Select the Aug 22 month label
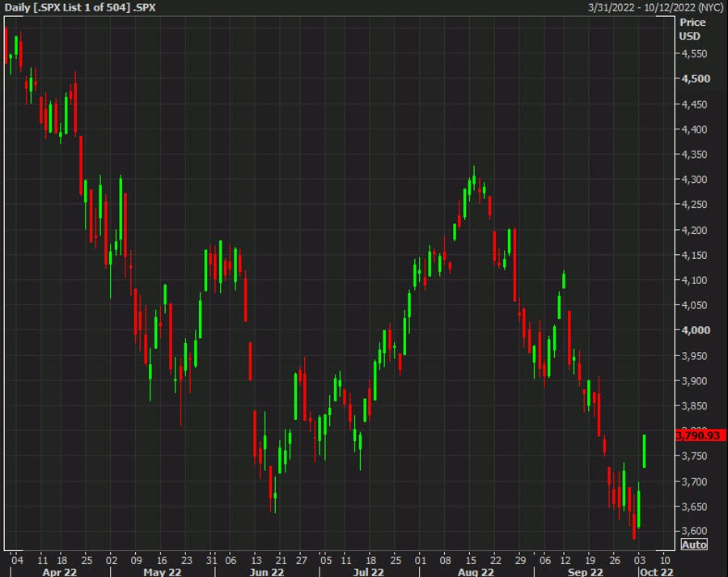 click(x=476, y=571)
